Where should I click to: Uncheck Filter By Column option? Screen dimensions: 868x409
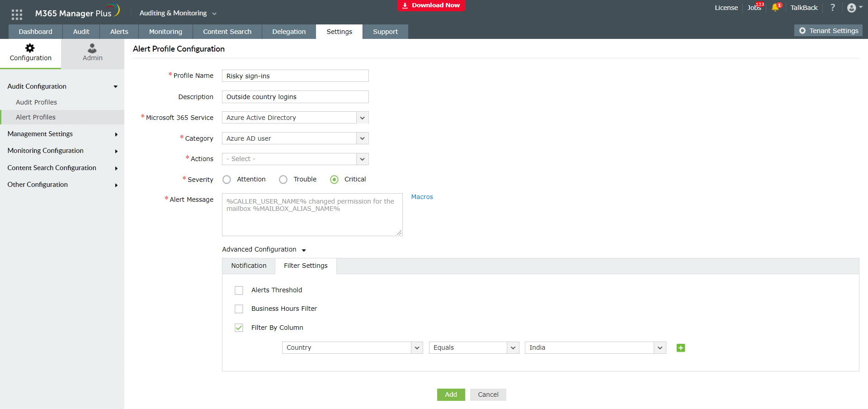point(239,328)
